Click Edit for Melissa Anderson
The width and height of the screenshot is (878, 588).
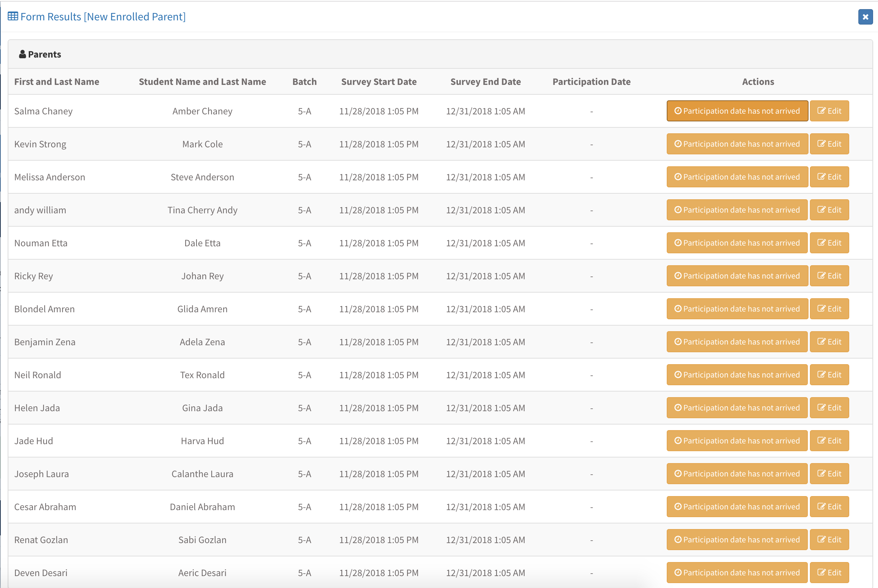pyautogui.click(x=829, y=177)
